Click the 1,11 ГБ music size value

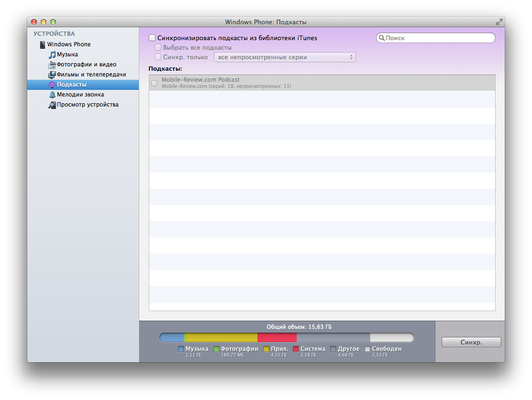[x=193, y=355]
